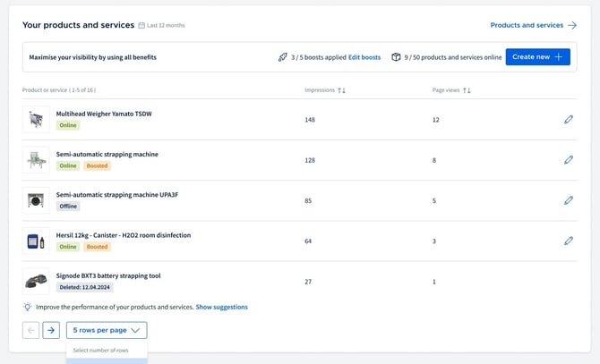Click Online badge under Multihead Weigher Yamato
Screen dimensions: 600x364
coord(68,125)
